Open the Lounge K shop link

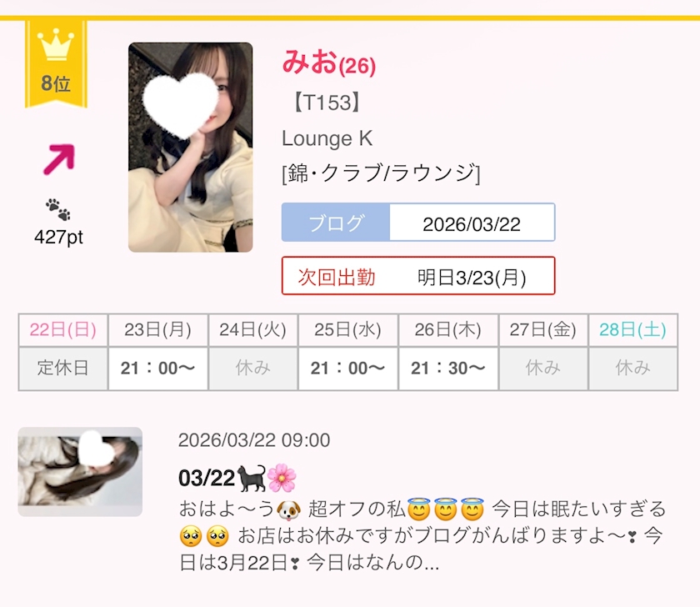[x=327, y=138]
